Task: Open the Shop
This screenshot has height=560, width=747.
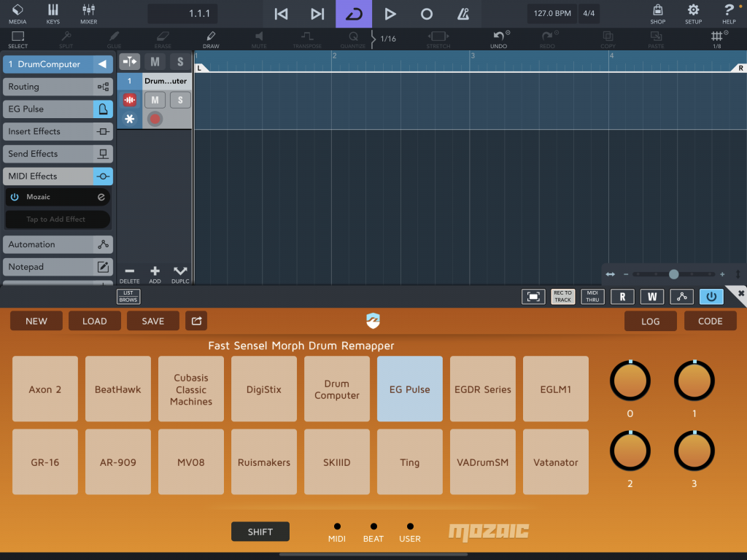Action: pos(657,13)
